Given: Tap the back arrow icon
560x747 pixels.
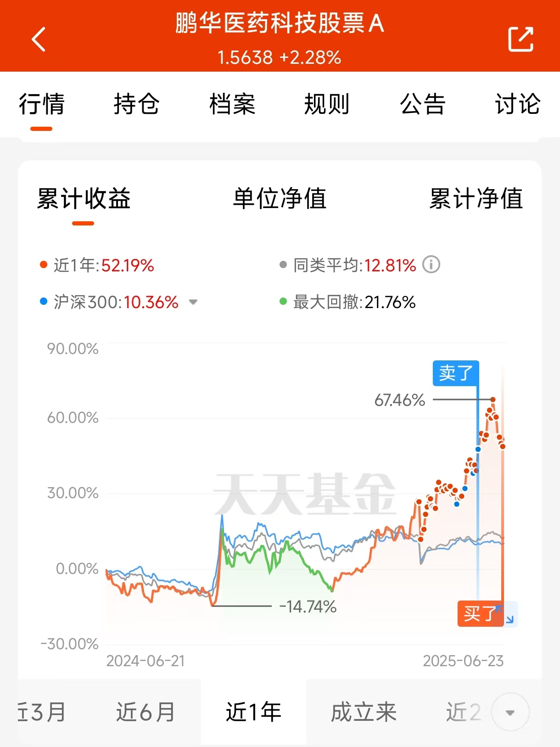Looking at the screenshot, I should click(x=39, y=39).
